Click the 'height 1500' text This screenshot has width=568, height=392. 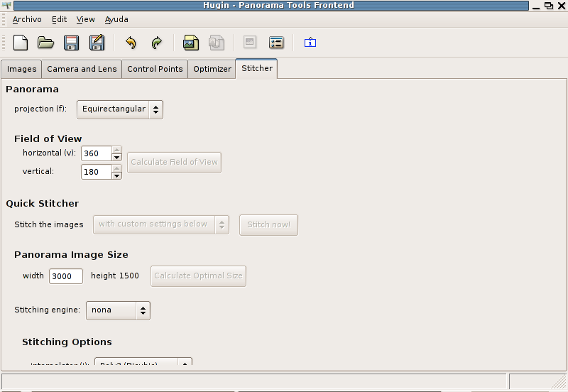115,276
